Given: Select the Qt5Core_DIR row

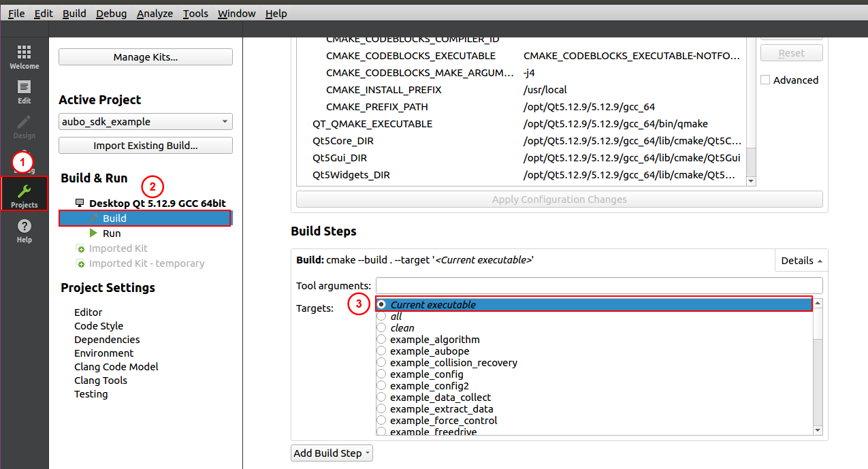Looking at the screenshot, I should coord(521,141).
